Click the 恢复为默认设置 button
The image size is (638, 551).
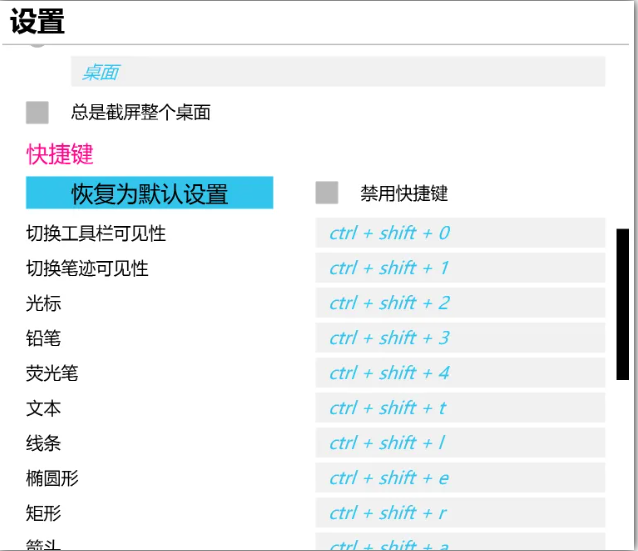click(149, 193)
